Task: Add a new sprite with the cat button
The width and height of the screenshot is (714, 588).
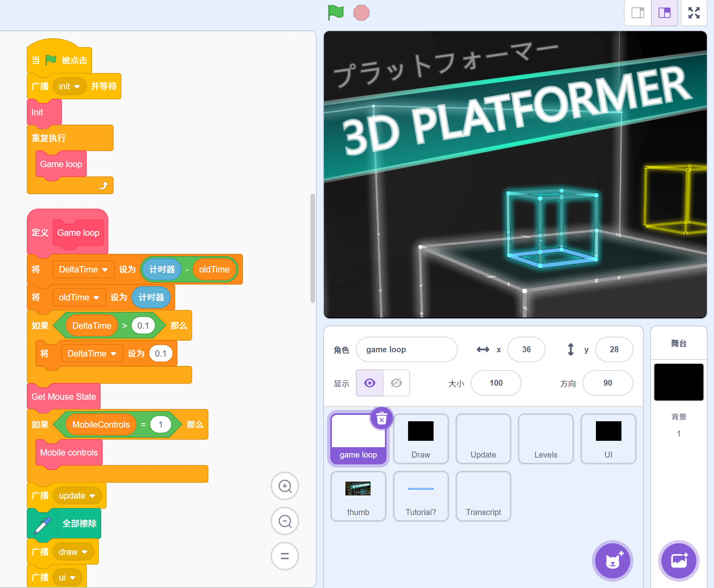Action: [x=612, y=560]
